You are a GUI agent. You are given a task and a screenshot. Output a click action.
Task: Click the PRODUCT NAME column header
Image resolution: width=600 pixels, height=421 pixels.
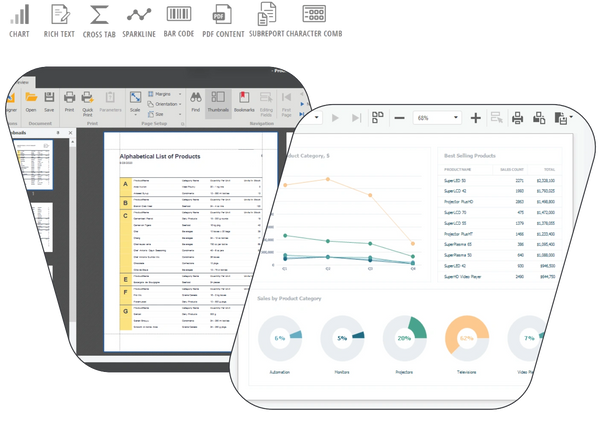(x=457, y=170)
